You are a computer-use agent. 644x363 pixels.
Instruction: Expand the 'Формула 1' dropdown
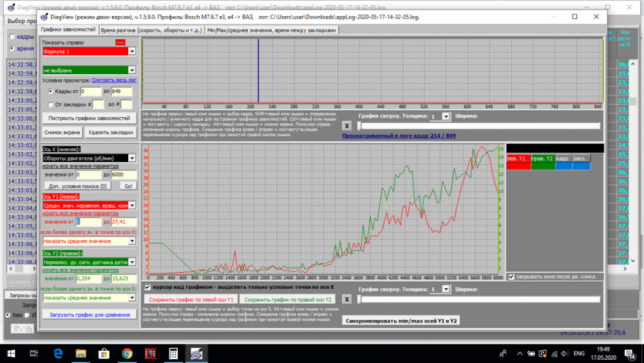pos(132,51)
